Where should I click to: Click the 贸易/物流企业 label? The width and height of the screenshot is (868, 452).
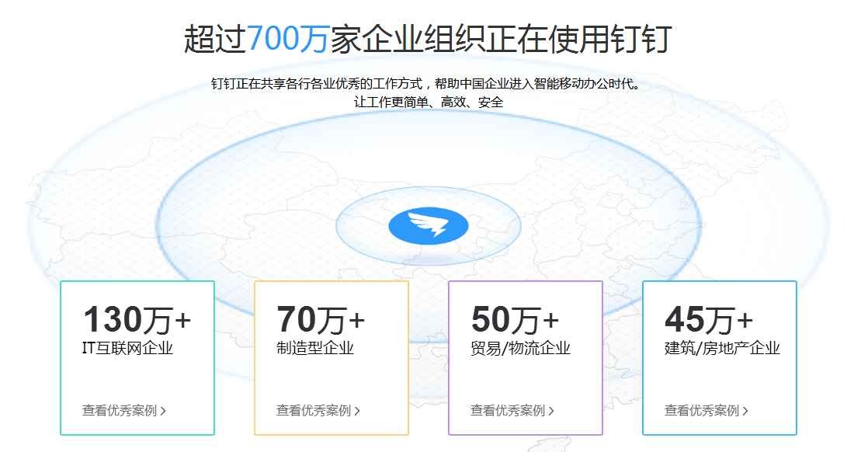[x=520, y=348]
